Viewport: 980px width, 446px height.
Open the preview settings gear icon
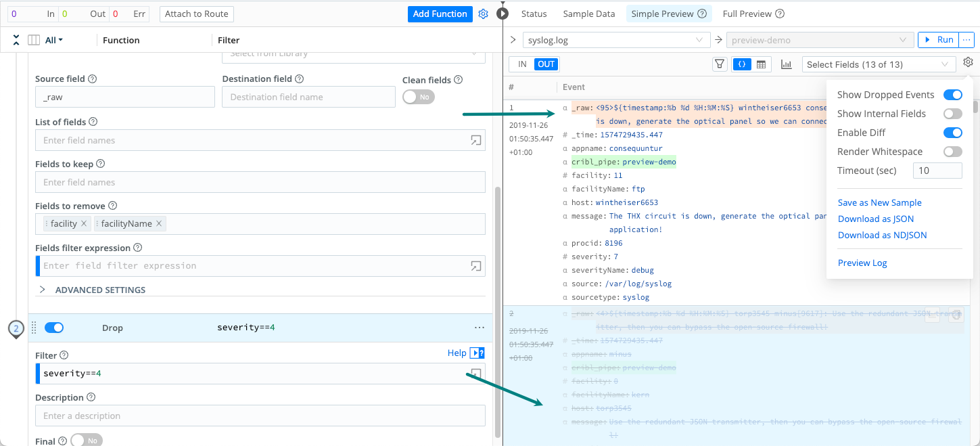click(968, 62)
